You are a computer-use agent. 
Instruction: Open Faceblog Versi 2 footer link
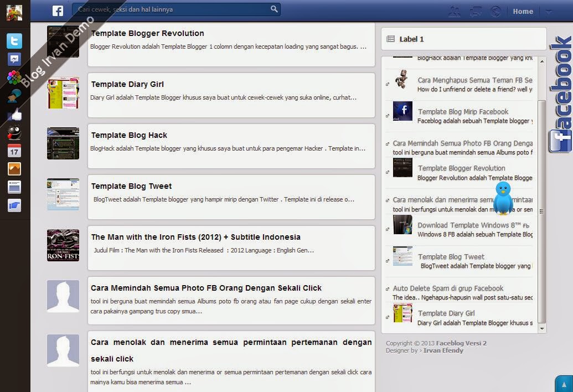(461, 343)
